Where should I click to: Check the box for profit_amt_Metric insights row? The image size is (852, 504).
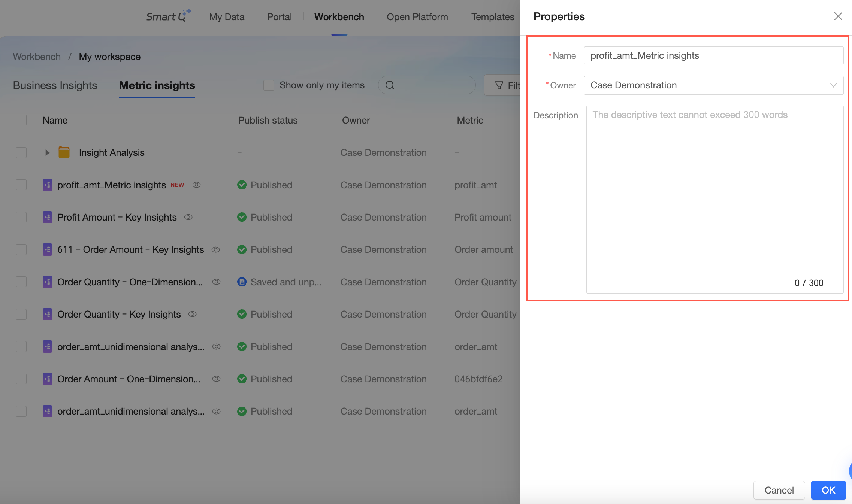click(x=21, y=185)
